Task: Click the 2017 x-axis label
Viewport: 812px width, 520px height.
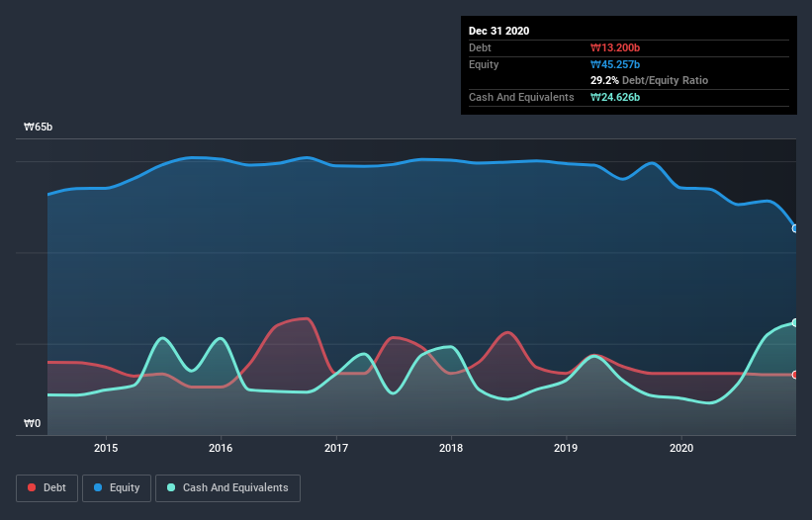Action: tap(336, 448)
